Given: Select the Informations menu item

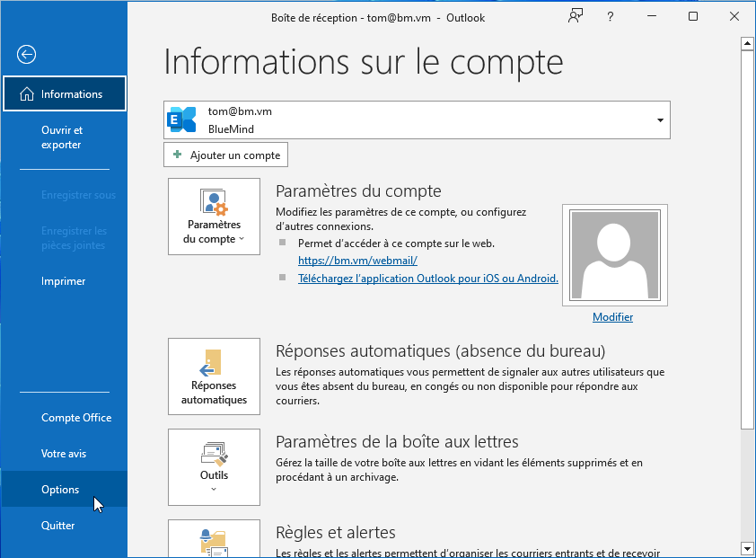Looking at the screenshot, I should [65, 94].
